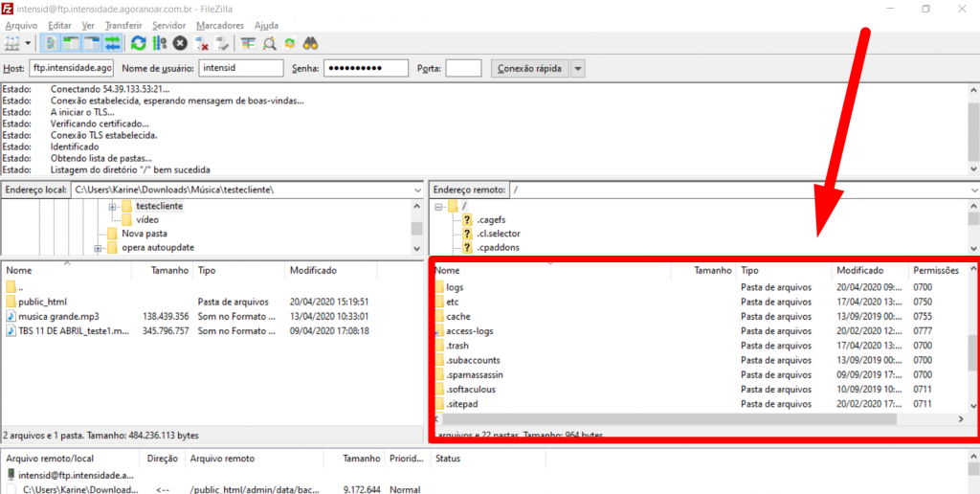Toggle synchronized browsing
Viewport: 980px width, 494px height.
(290, 43)
